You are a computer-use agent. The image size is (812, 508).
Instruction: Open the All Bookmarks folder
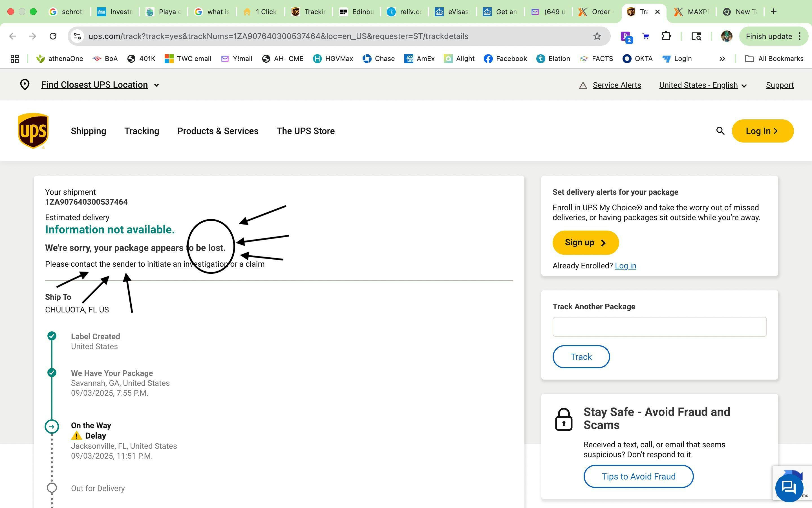(774, 59)
